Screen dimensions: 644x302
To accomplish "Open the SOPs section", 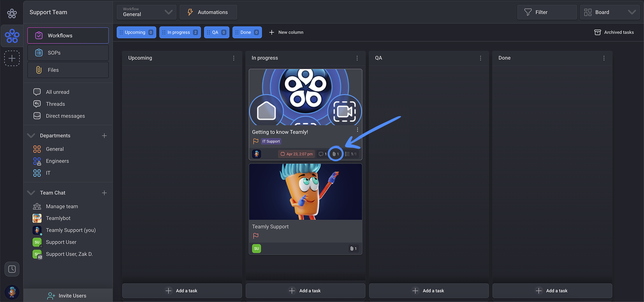I will click(68, 53).
